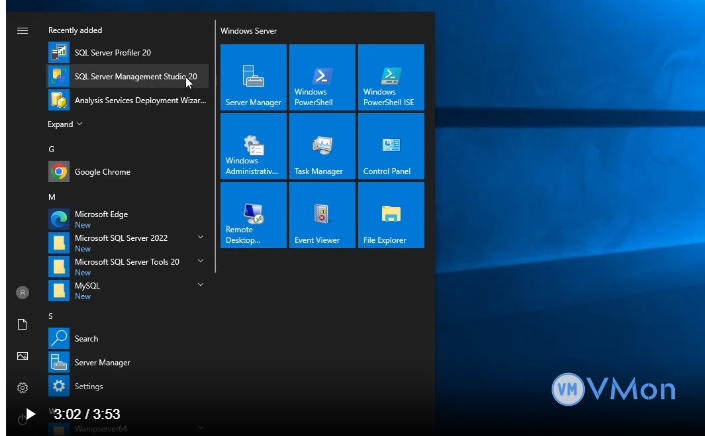Open the Windows Administrative Tools tile
The width and height of the screenshot is (705, 436).
253,146
